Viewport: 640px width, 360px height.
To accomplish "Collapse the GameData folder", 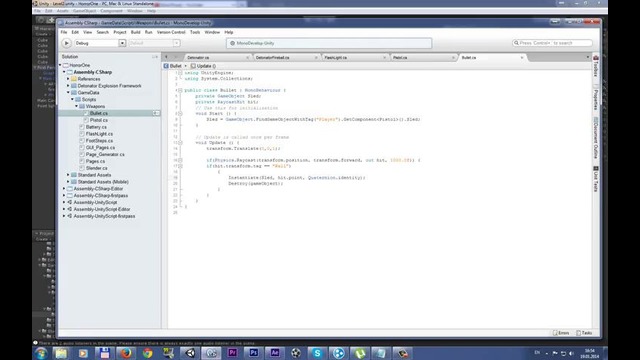I will 68,93.
